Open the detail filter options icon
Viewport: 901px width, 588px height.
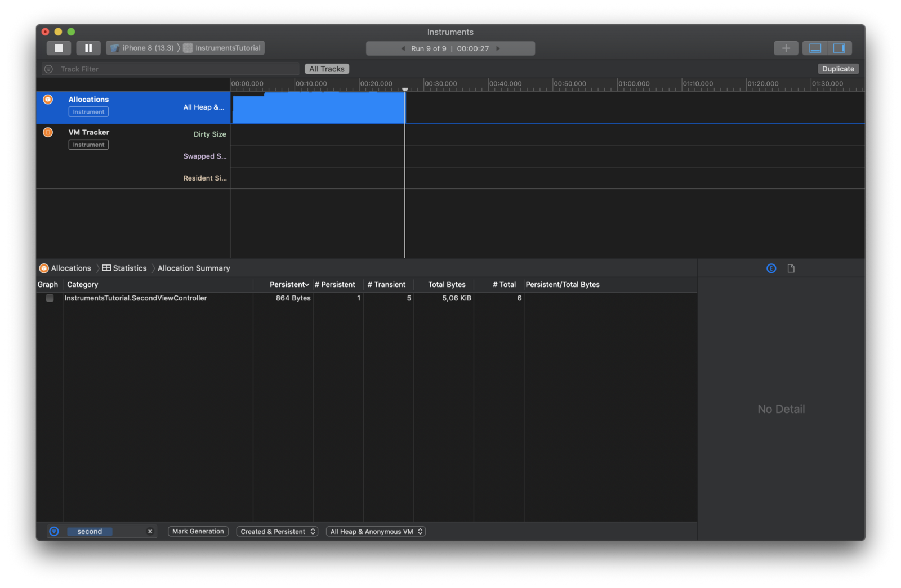(54, 532)
